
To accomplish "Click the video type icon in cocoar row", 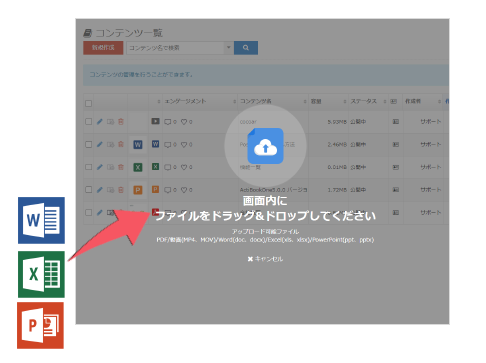I will point(155,121).
